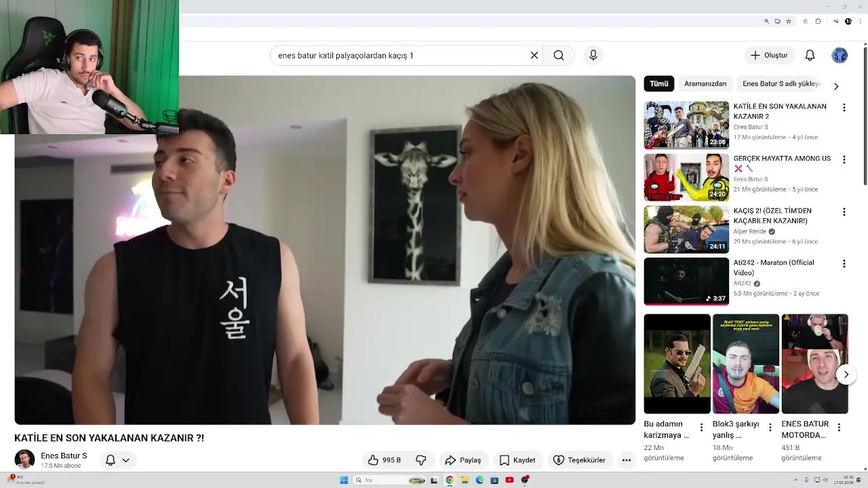Like the video showing 995 B
The width and height of the screenshot is (868, 488).
[x=384, y=460]
